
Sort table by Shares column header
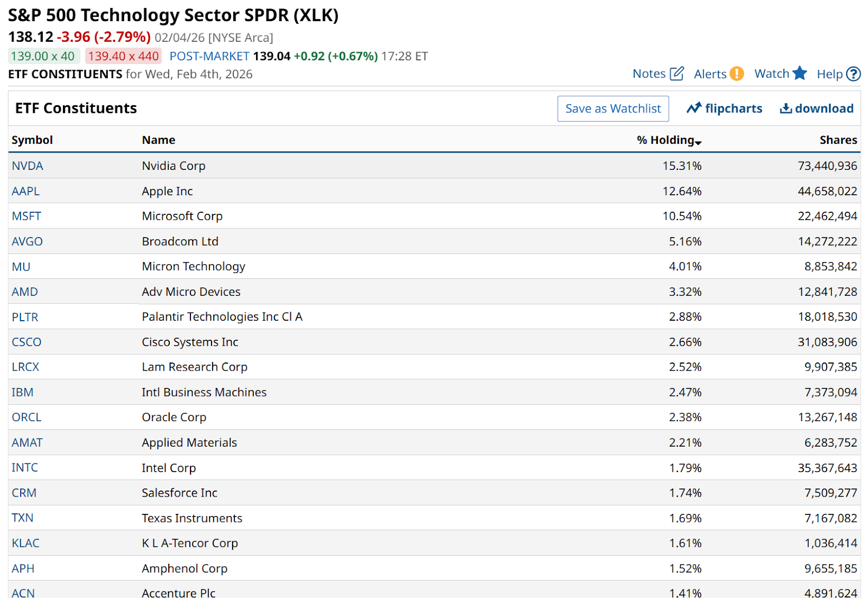[x=838, y=140]
